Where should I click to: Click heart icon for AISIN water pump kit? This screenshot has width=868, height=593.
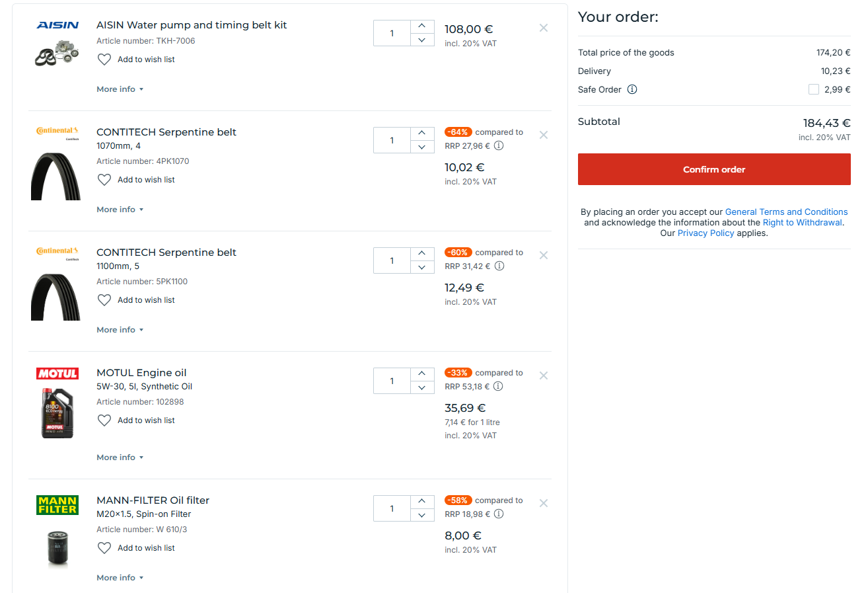coord(104,59)
